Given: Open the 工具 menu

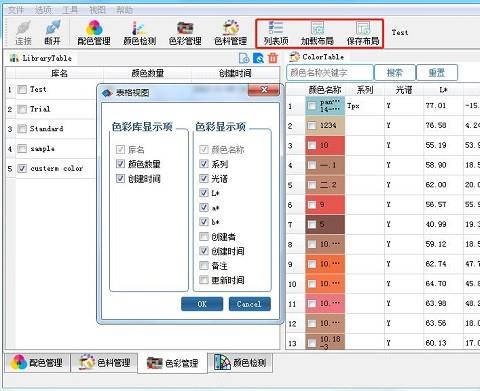Looking at the screenshot, I should 70,10.
